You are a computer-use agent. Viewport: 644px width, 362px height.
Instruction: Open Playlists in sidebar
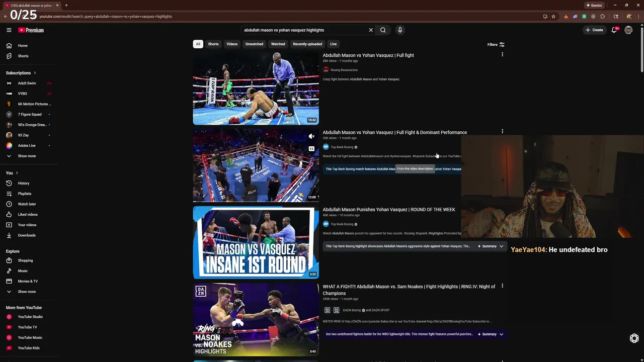(29, 194)
